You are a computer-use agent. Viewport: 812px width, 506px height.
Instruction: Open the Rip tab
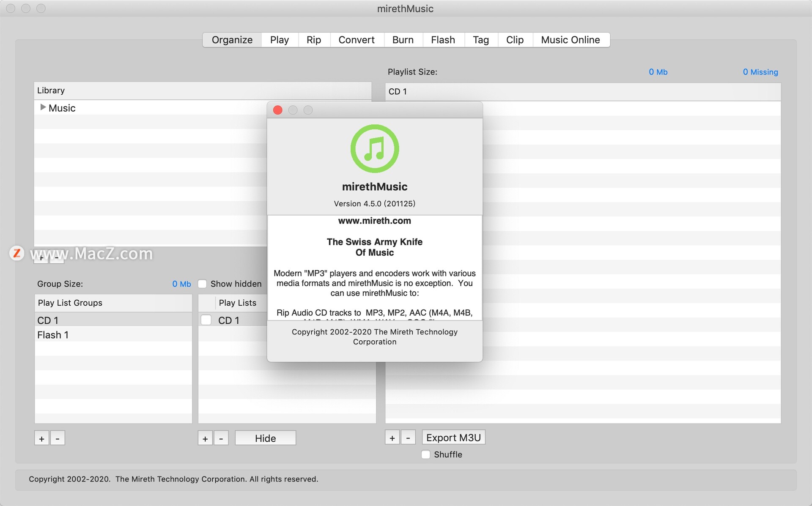[314, 40]
